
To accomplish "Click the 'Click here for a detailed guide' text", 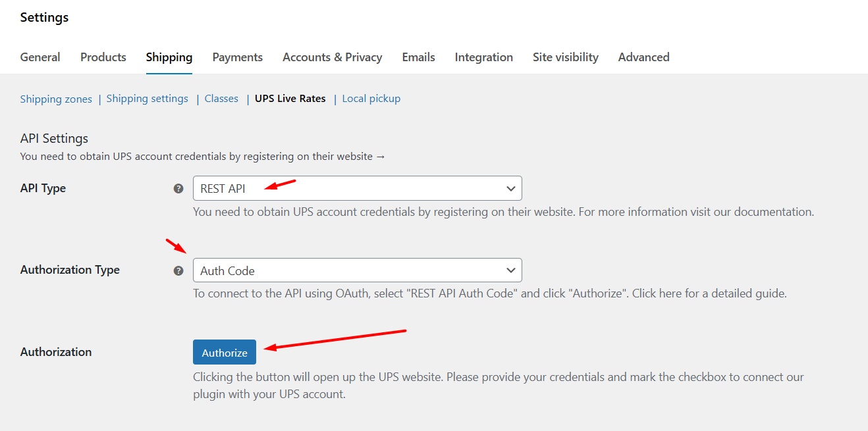I will tap(708, 293).
